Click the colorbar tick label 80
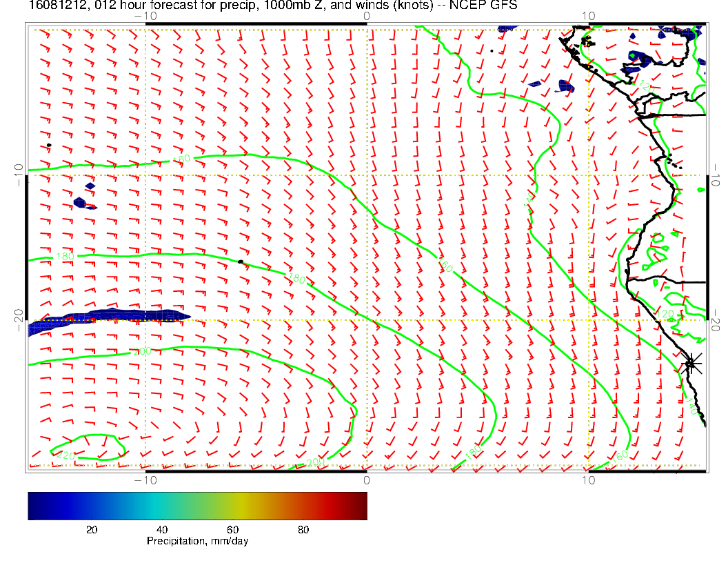This screenshot has height=563, width=728. tap(303, 529)
